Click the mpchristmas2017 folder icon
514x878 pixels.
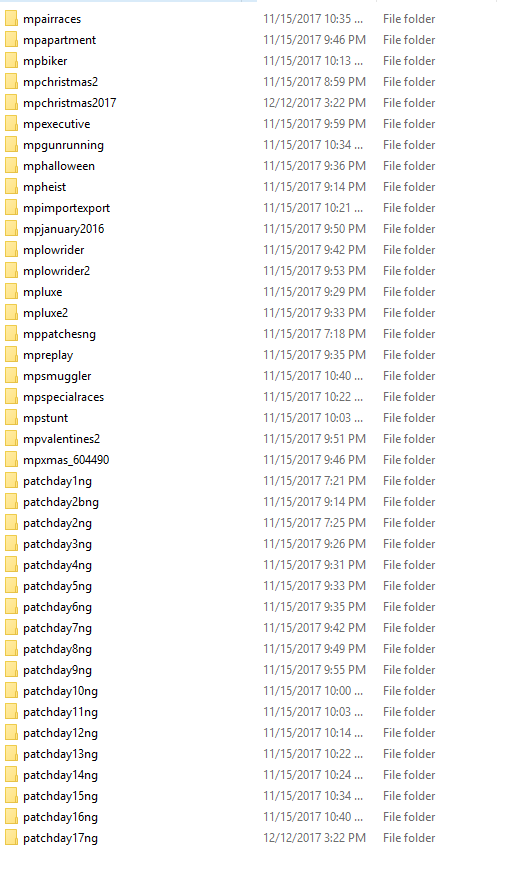click(x=11, y=103)
